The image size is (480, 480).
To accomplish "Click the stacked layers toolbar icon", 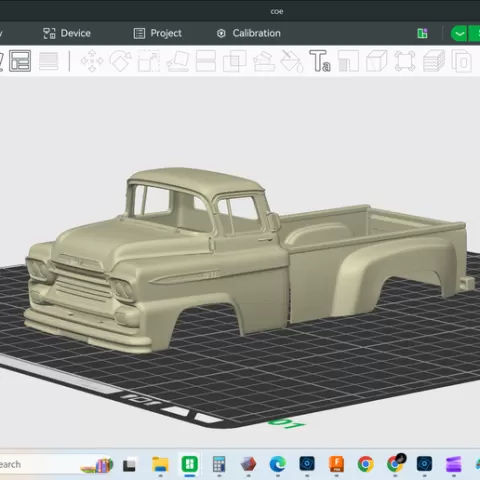I will point(434,61).
